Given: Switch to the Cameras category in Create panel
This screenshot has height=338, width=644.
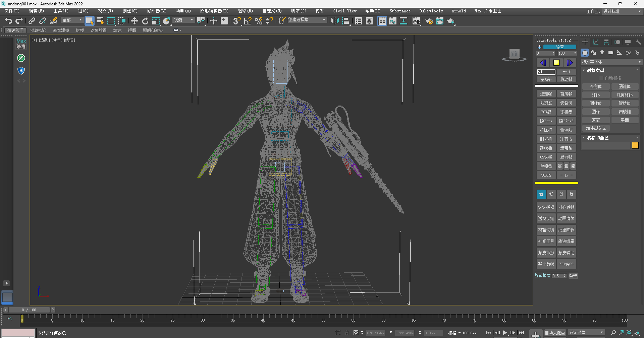Looking at the screenshot, I should [x=611, y=53].
